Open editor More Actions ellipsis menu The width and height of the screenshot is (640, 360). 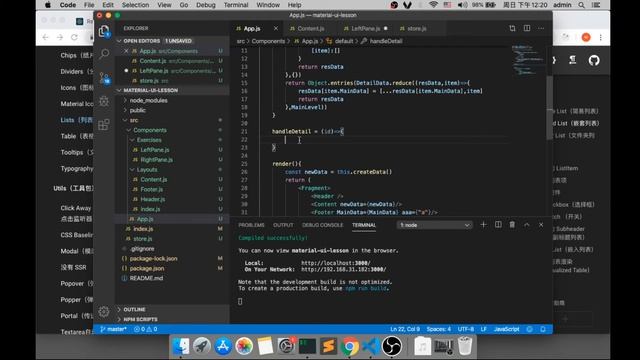coord(541,28)
